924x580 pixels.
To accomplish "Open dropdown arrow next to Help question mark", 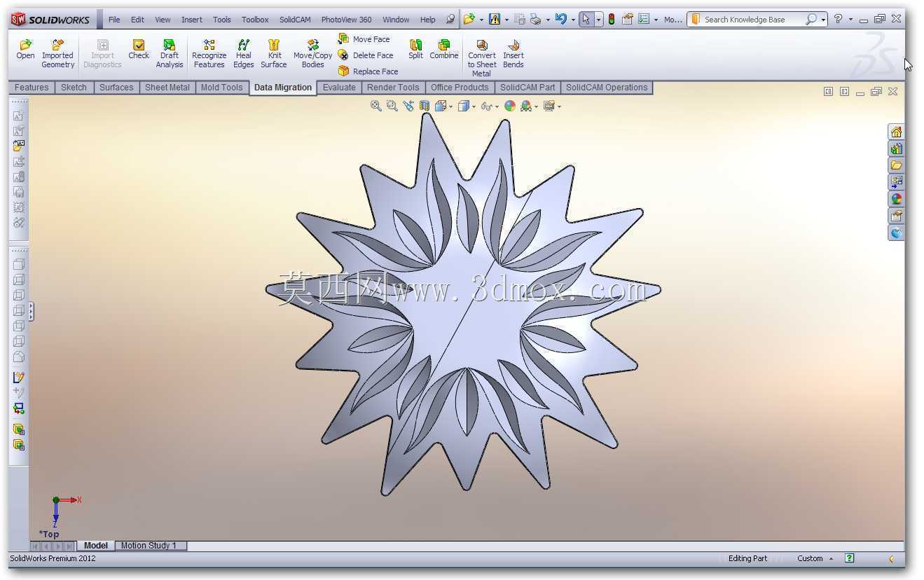I will click(850, 20).
